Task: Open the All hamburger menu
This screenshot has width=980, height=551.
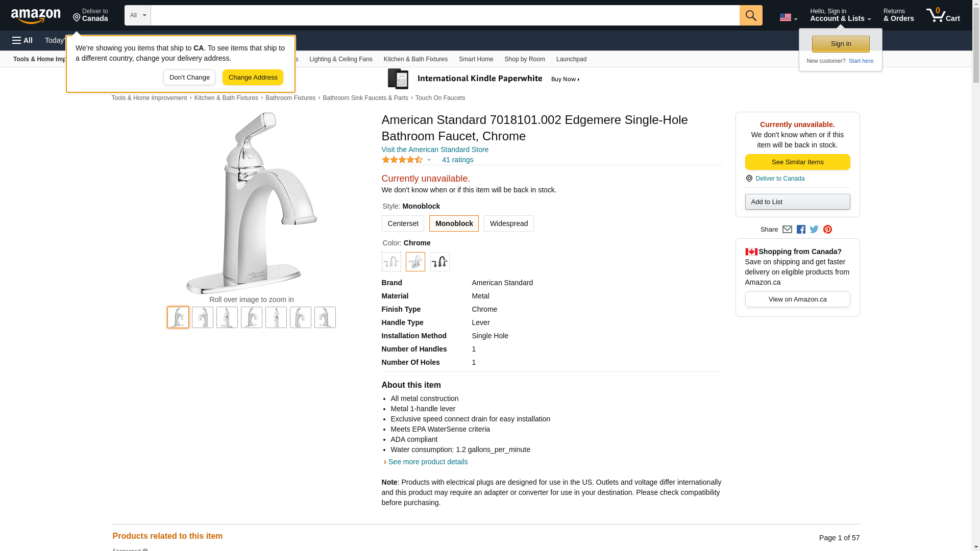Action: click(22, 40)
